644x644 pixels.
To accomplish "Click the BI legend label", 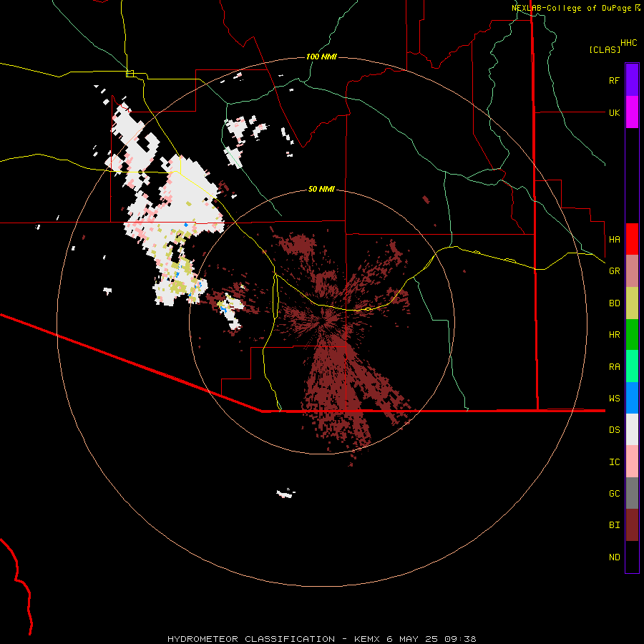I will pyautogui.click(x=614, y=525).
